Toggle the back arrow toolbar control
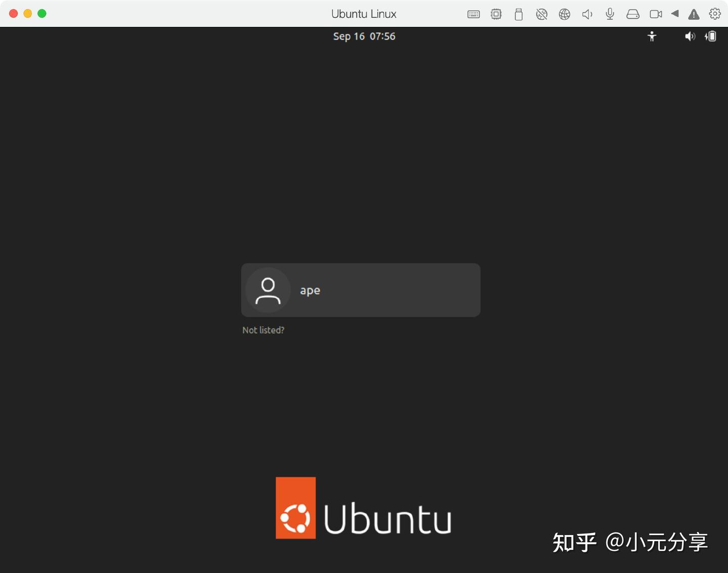 coord(675,14)
